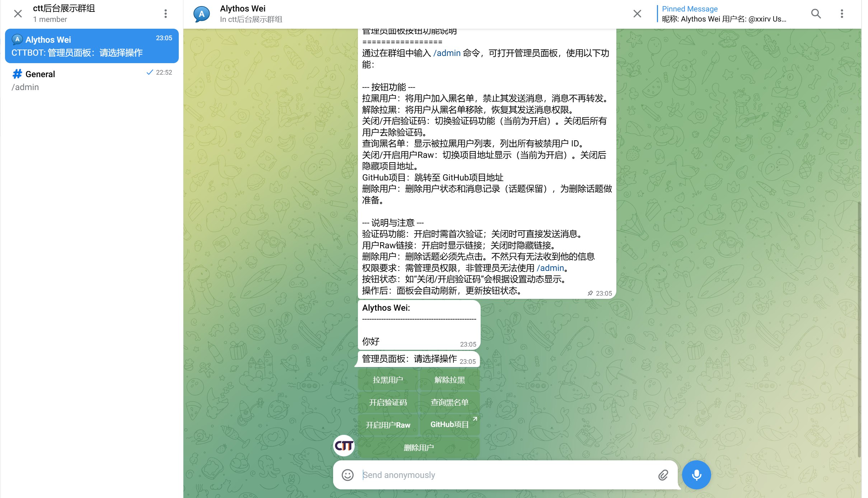Close the topic list panel
This screenshot has width=868, height=498.
pos(18,14)
